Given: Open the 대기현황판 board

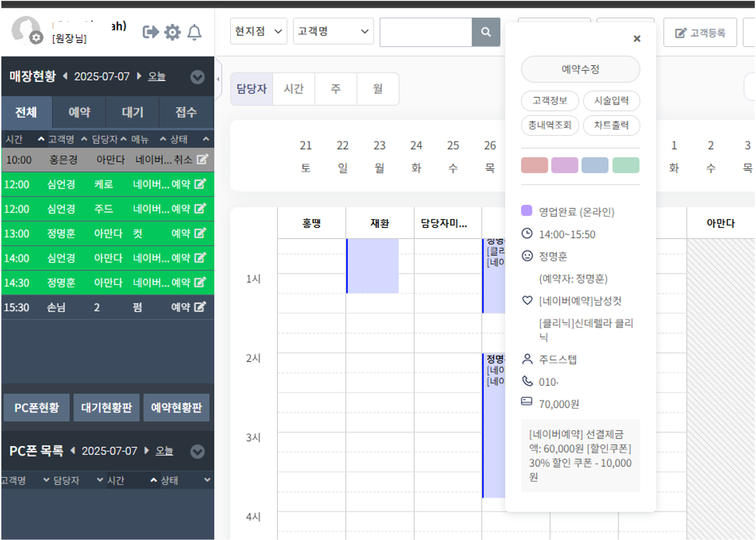Looking at the screenshot, I should coord(106,407).
